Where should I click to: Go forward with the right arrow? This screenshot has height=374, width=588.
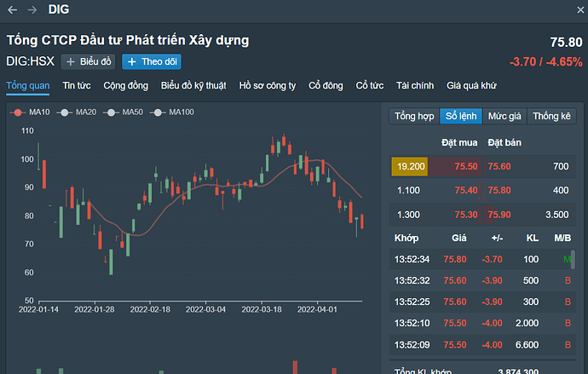click(32, 9)
